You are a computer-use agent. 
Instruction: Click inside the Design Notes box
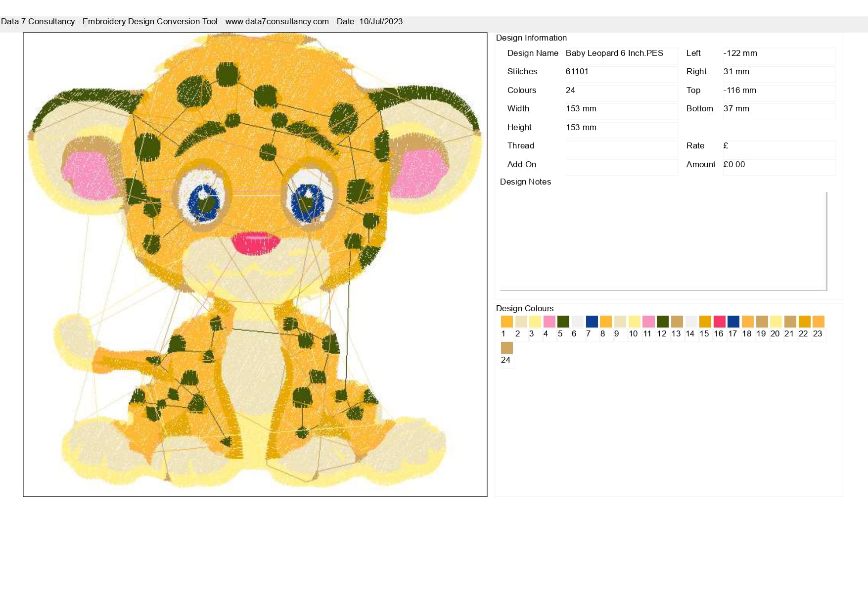(x=663, y=241)
